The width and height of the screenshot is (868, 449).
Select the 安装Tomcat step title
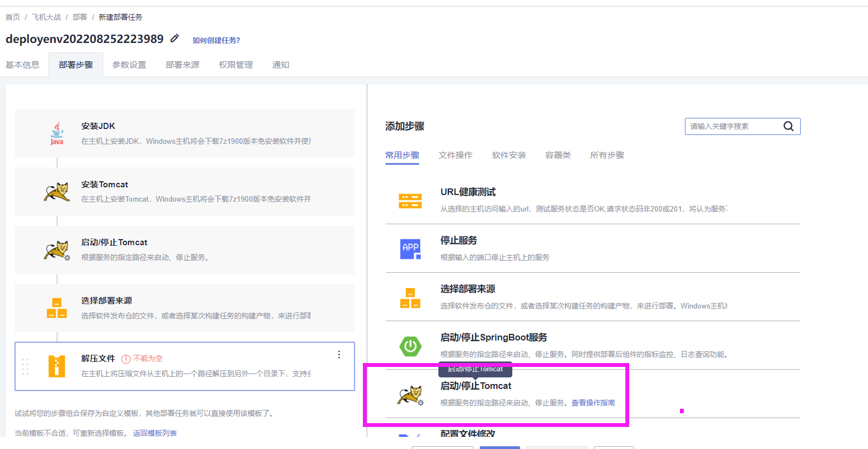click(105, 185)
